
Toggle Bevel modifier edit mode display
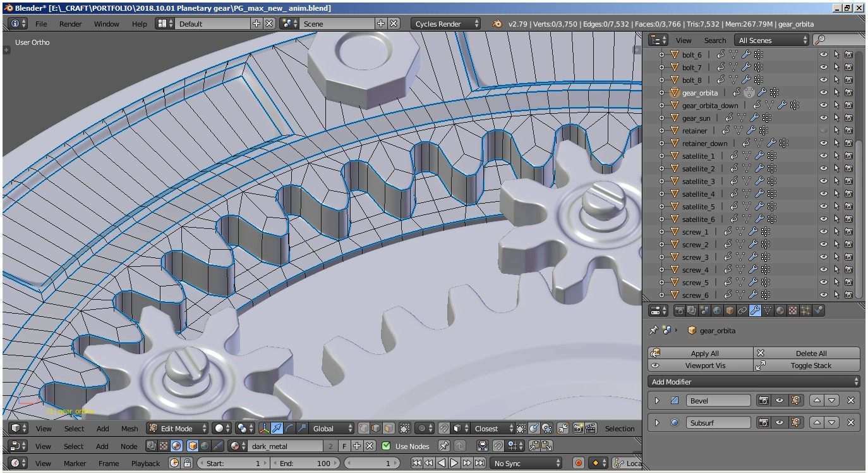point(795,400)
